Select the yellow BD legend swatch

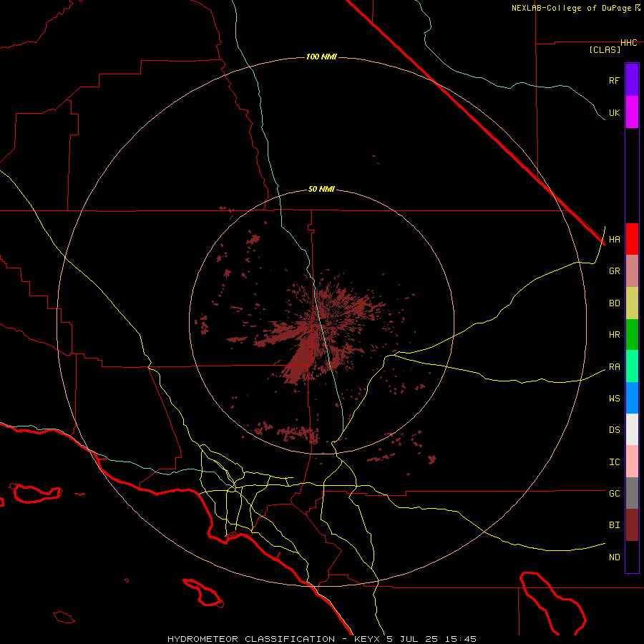(632, 303)
